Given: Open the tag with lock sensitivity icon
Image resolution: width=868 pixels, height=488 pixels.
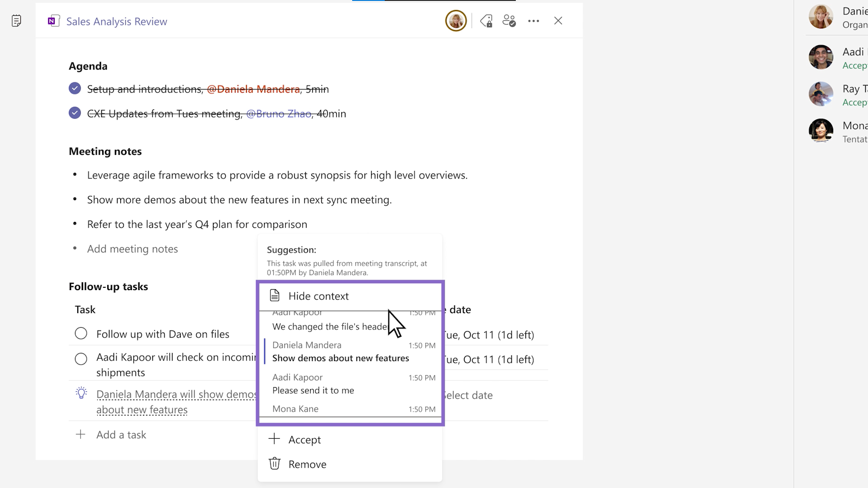Looking at the screenshot, I should click(486, 21).
